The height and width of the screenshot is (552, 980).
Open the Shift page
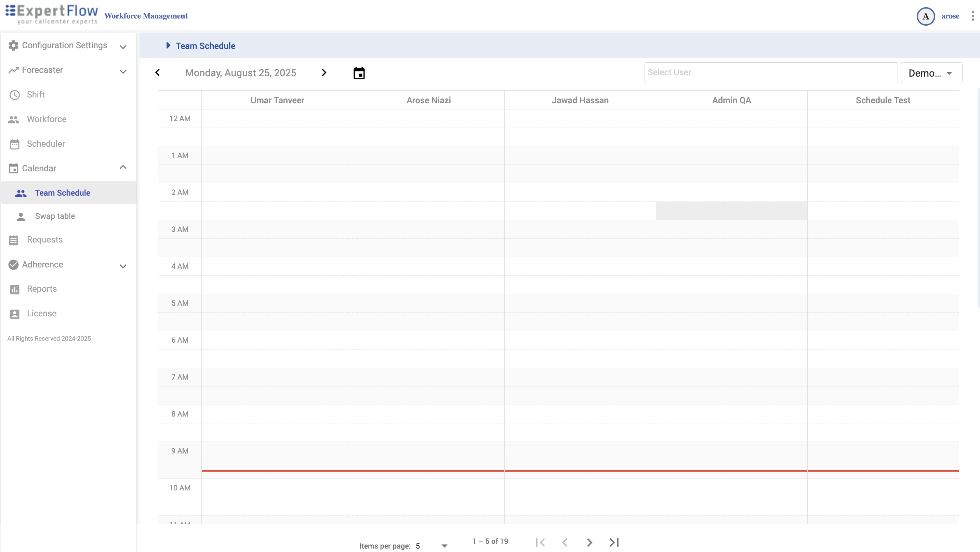click(x=36, y=94)
